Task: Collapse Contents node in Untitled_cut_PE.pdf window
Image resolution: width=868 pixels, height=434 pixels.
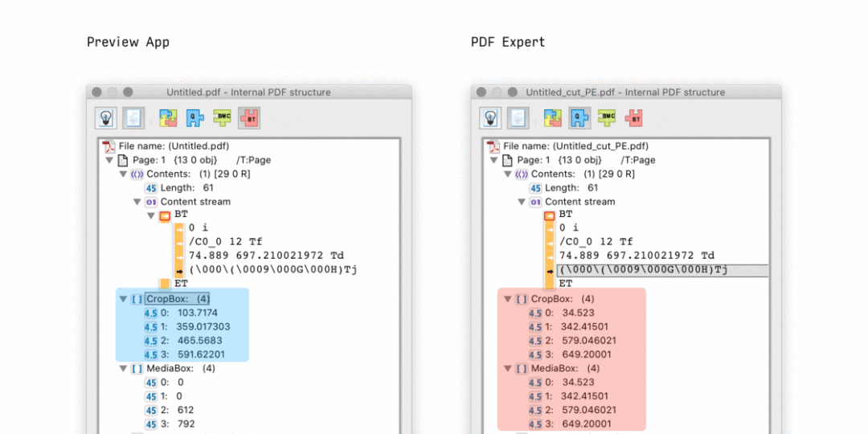Action: click(508, 174)
